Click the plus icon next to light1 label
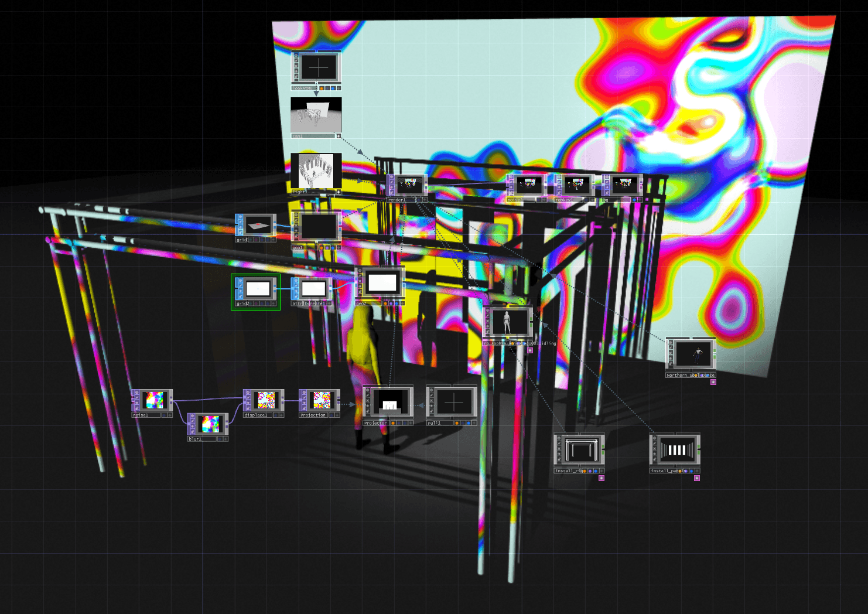 339,192
